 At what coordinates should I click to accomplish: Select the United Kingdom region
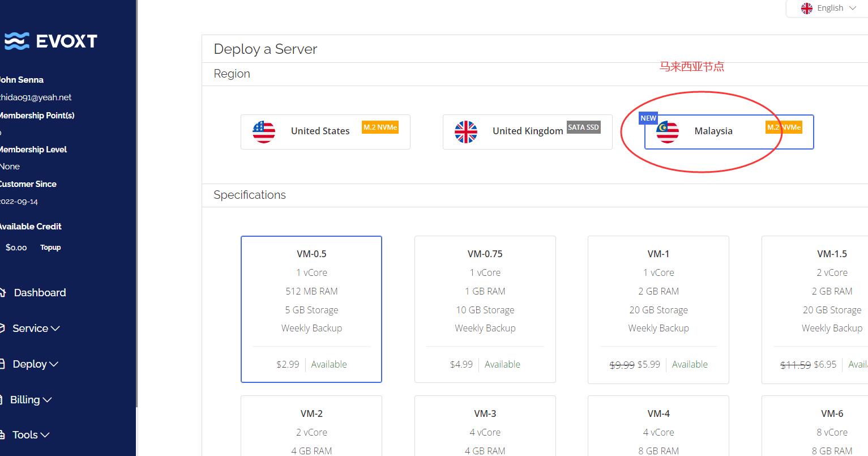coord(528,131)
